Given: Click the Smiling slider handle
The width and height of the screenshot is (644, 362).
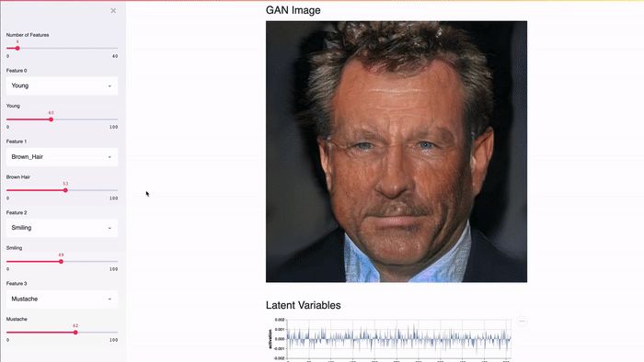Looking at the screenshot, I should tap(61, 261).
